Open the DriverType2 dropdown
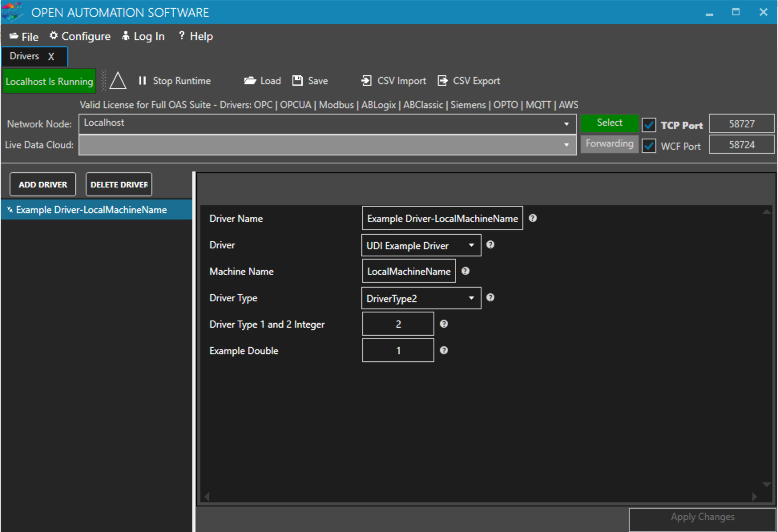778x532 pixels. click(471, 298)
